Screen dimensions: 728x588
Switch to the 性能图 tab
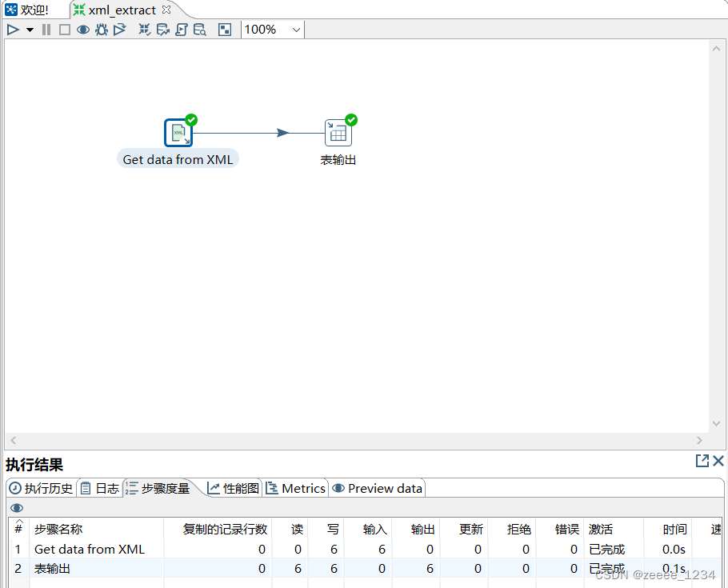coord(232,488)
